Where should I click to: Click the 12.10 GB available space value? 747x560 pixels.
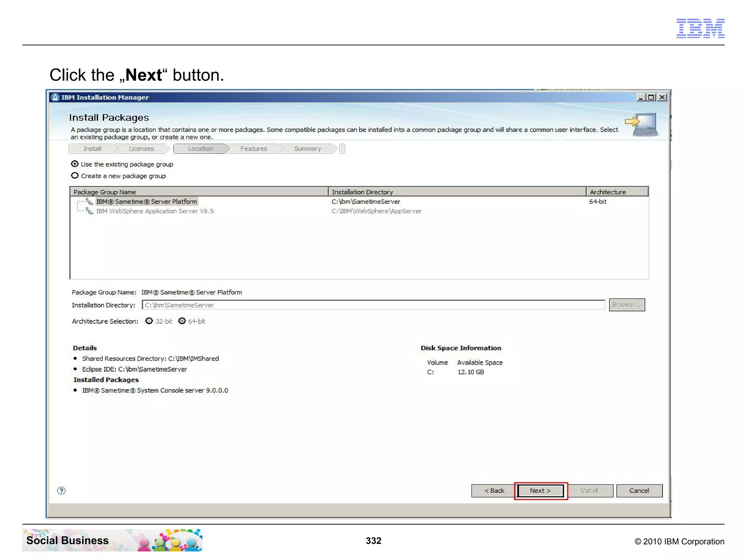point(471,372)
